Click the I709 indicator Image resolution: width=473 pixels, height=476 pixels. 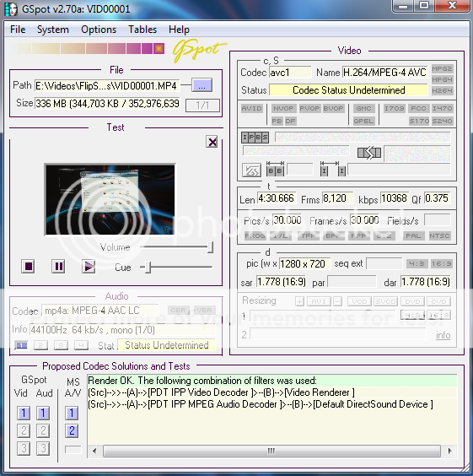click(395, 109)
